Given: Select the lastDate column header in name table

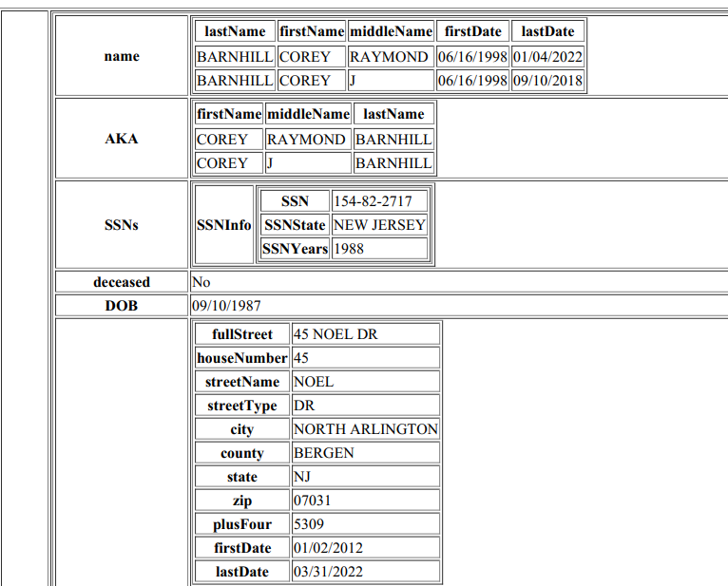Looking at the screenshot, I should 547,31.
